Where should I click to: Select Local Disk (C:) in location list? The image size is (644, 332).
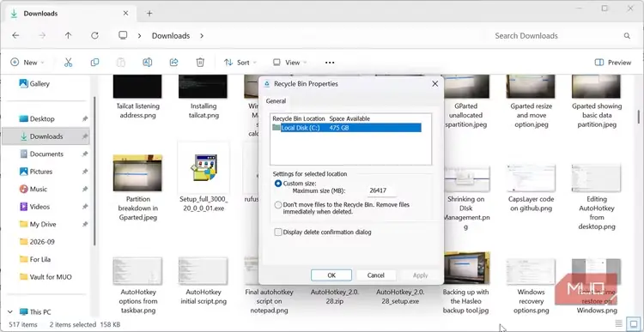point(346,128)
